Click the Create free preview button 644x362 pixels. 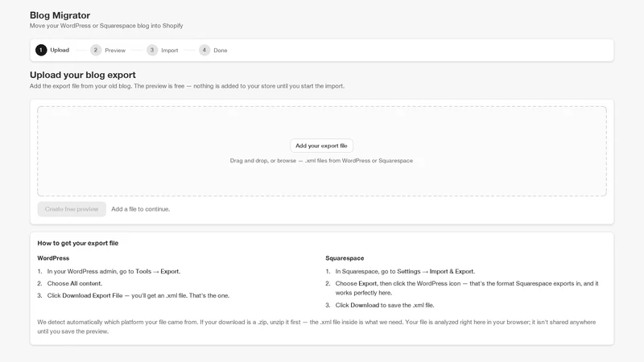point(72,209)
